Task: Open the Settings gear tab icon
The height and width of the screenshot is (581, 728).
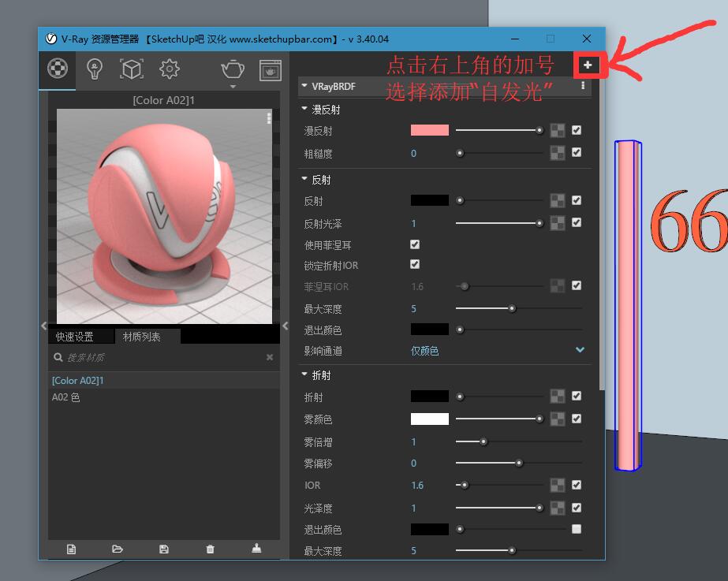Action: [170, 69]
